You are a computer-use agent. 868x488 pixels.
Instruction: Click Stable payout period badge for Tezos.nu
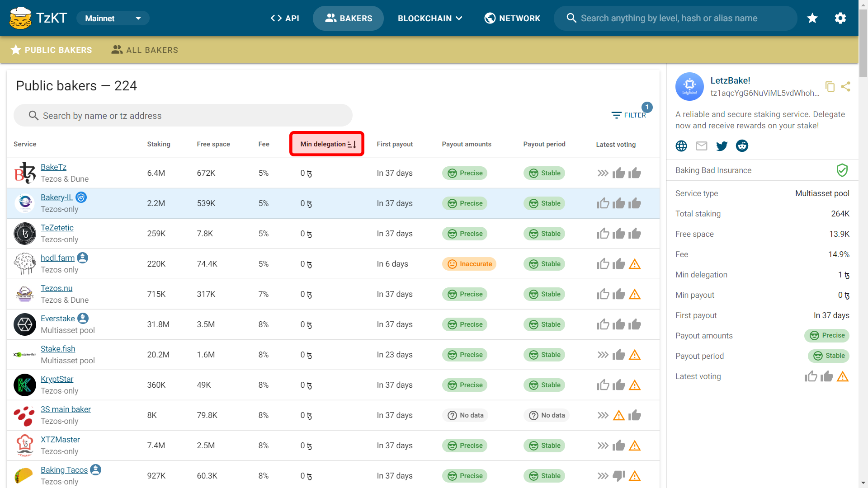544,294
